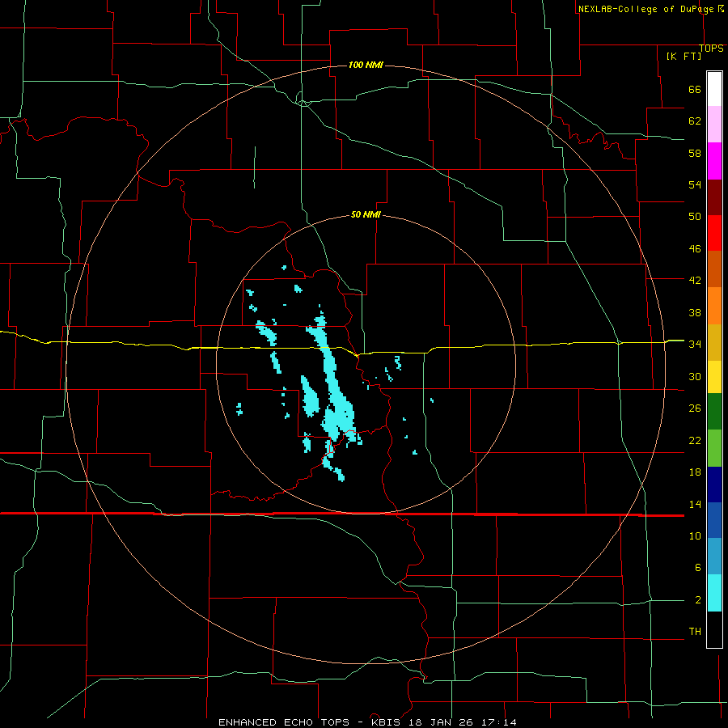
Task: Click the "17:14" time stamp
Action: pos(497,722)
